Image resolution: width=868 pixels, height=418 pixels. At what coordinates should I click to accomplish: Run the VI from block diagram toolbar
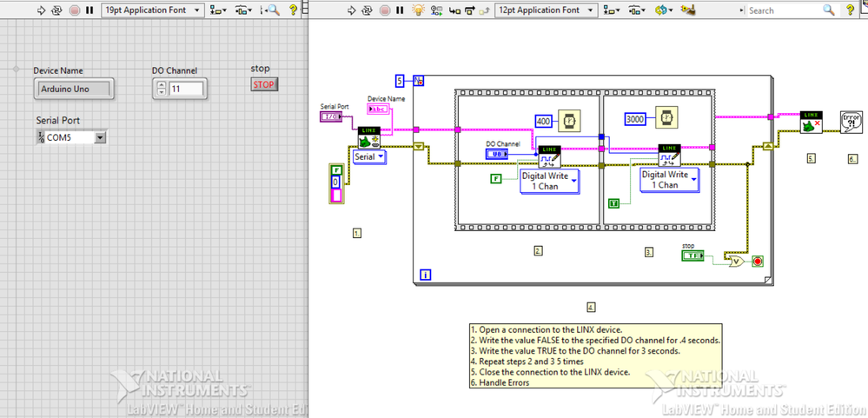coord(351,10)
